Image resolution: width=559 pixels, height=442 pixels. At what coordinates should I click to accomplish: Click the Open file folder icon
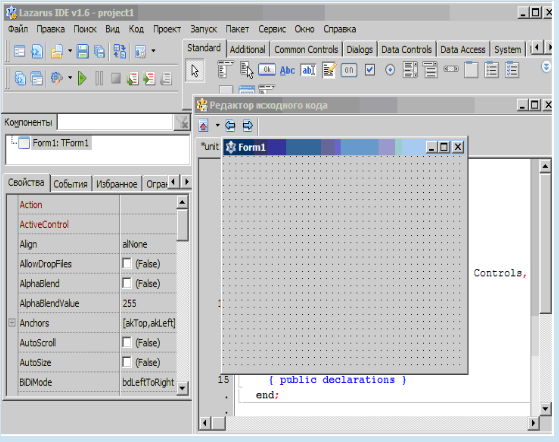57,51
